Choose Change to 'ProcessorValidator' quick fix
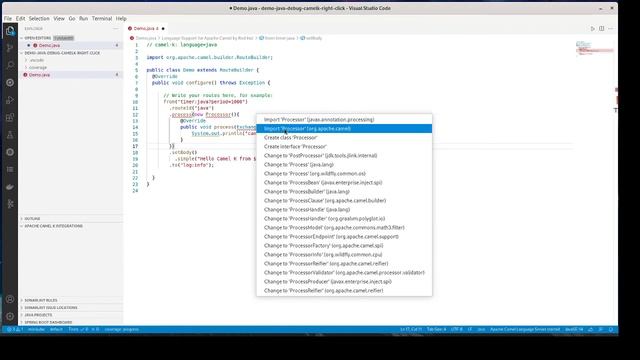Viewport: 640px width, 360px height. point(344,272)
